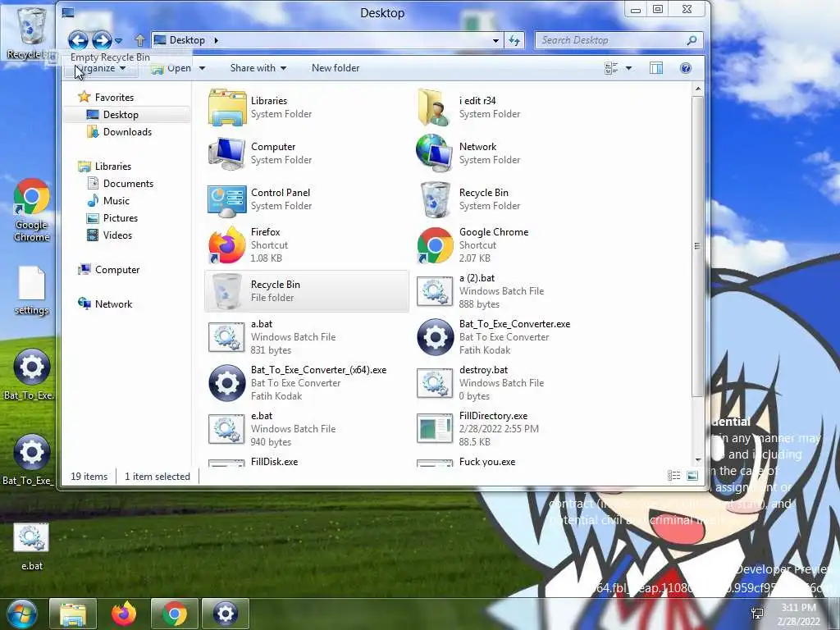Click the search magnifier icon

coord(692,40)
